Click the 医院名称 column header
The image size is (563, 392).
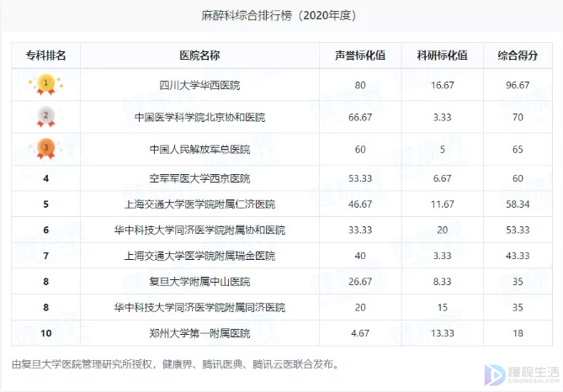click(199, 56)
